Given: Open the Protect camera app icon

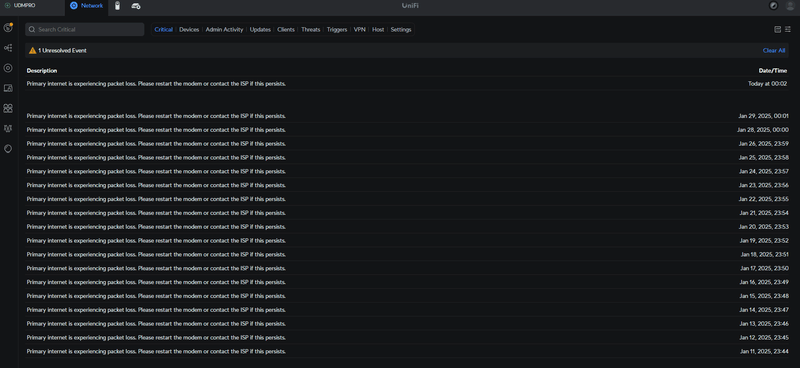Looking at the screenshot, I should (x=117, y=6).
